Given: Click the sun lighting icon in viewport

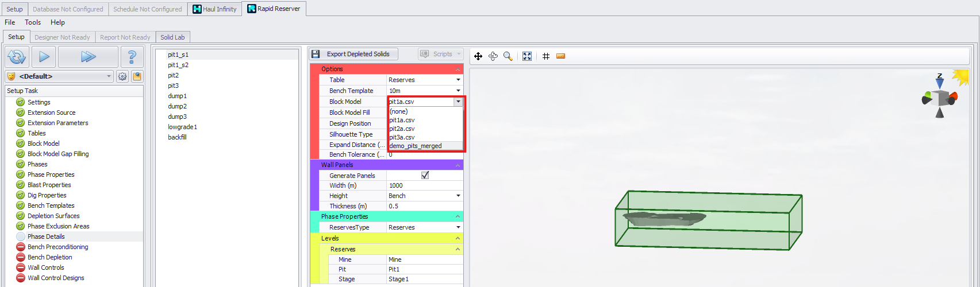Looking at the screenshot, I should tap(960, 76).
